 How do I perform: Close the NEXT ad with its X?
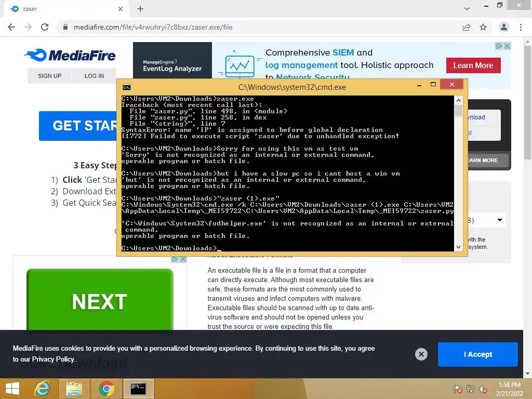click(x=183, y=259)
